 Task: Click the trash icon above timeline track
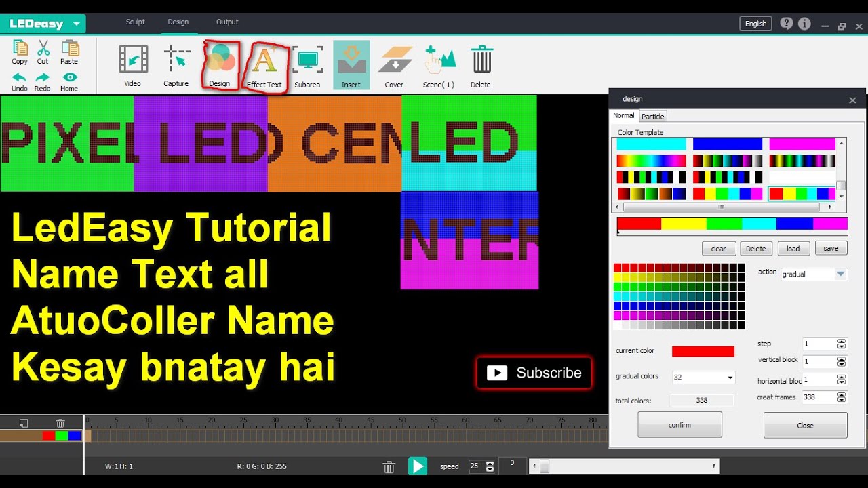coord(60,423)
